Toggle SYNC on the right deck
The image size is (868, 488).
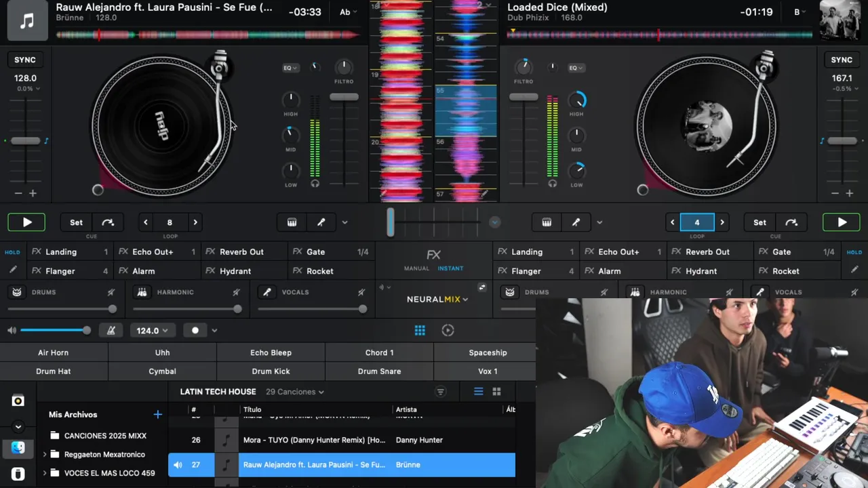coord(842,60)
